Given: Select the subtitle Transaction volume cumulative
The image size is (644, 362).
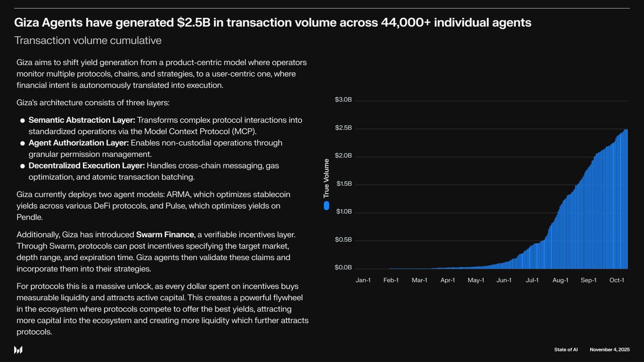Looking at the screenshot, I should point(88,40).
